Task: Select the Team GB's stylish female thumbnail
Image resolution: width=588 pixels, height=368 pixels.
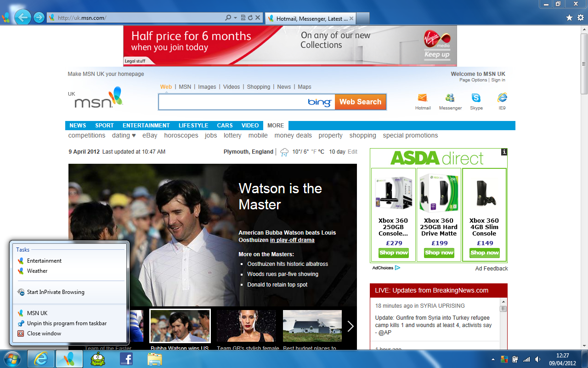Action: pos(246,326)
